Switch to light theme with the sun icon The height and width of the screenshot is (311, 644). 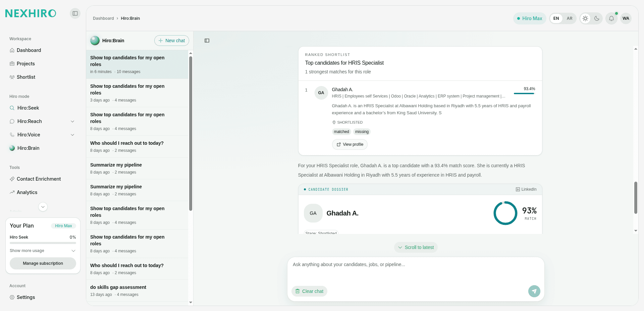coord(585,18)
